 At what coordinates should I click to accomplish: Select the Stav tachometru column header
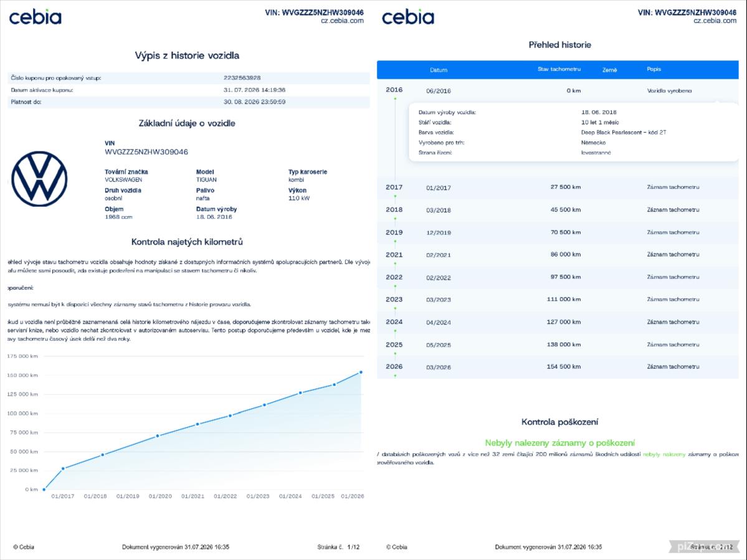click(559, 70)
